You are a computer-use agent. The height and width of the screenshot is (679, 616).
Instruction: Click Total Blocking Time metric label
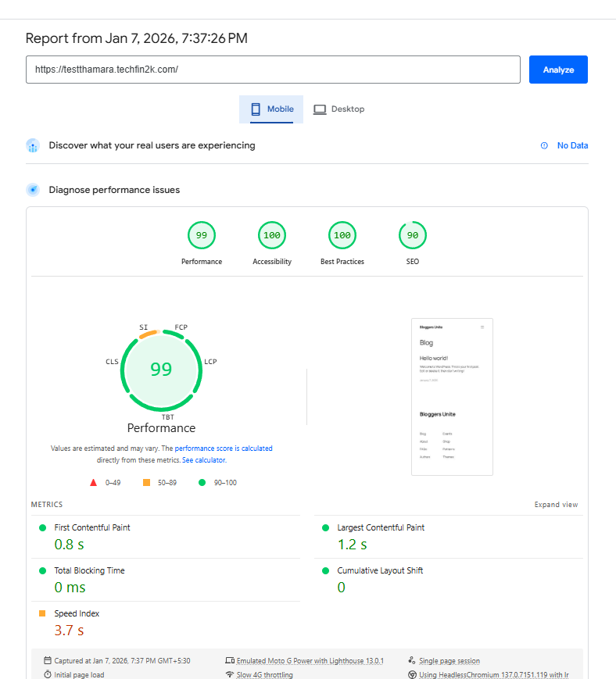point(89,570)
